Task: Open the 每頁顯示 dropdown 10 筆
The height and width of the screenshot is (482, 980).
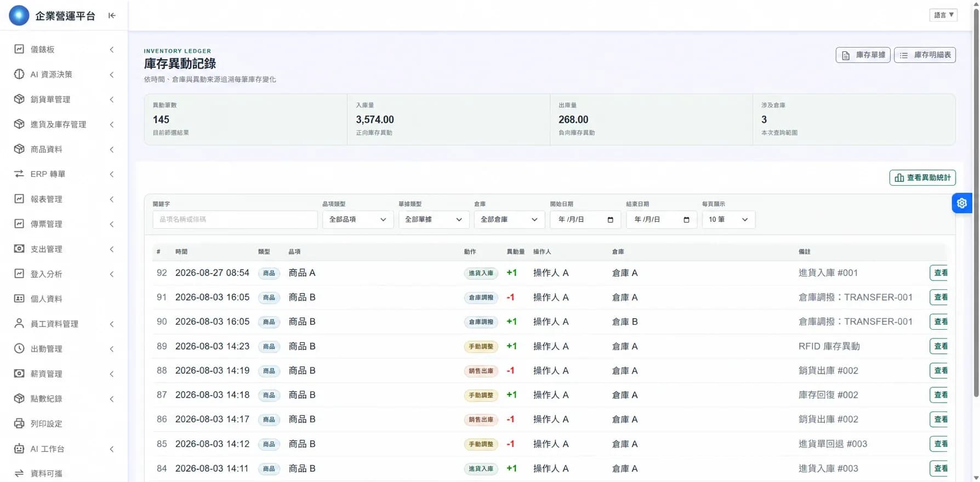Action: 728,220
